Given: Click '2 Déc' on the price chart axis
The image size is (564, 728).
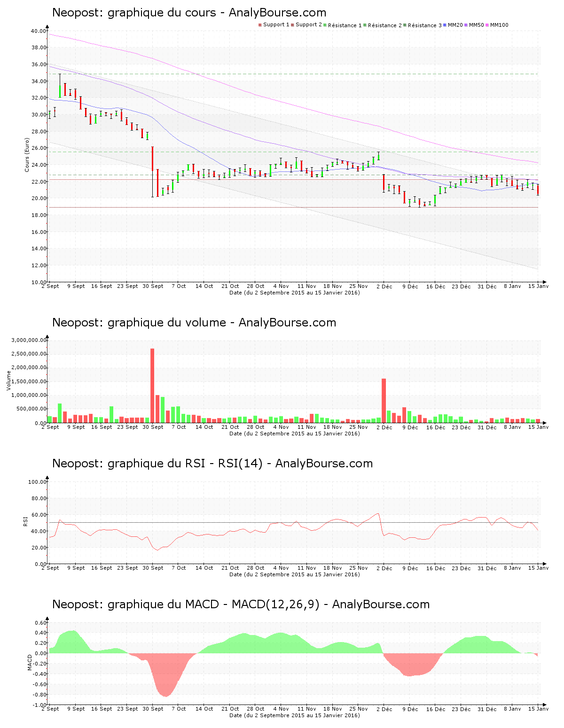Looking at the screenshot, I should click(384, 286).
